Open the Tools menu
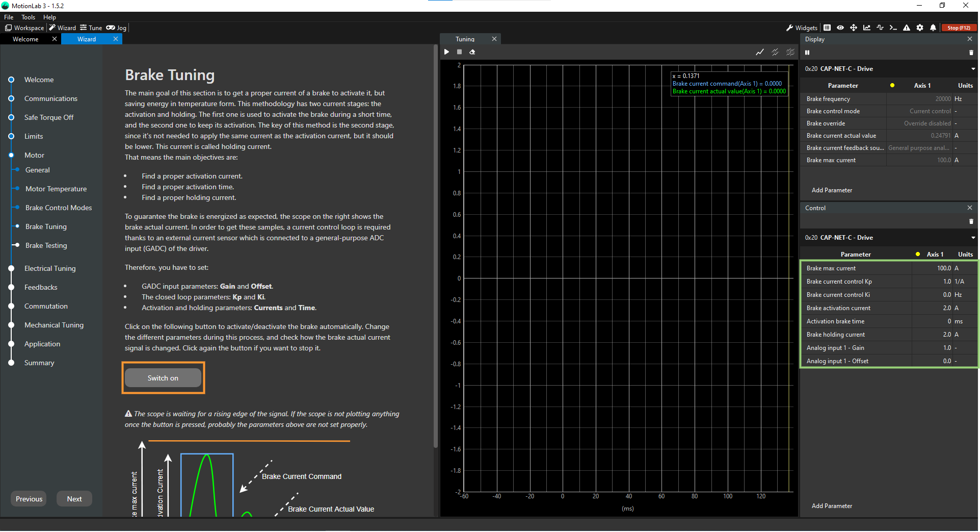Screen dimensions: 980x532 click(x=28, y=17)
